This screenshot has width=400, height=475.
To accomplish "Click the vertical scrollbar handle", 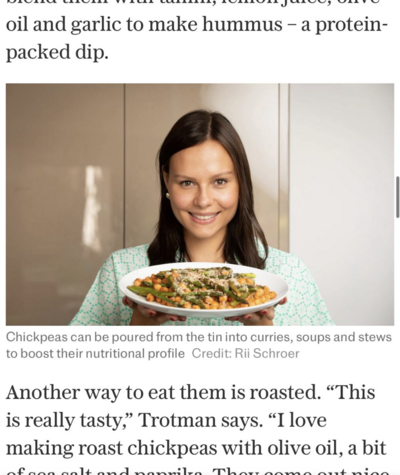I will tap(397, 197).
